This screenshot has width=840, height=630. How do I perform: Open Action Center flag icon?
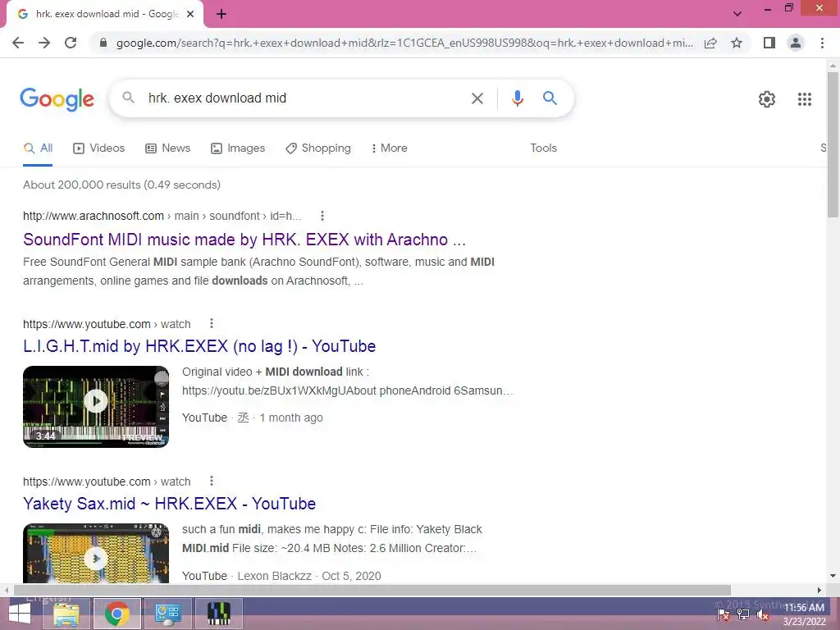724,615
